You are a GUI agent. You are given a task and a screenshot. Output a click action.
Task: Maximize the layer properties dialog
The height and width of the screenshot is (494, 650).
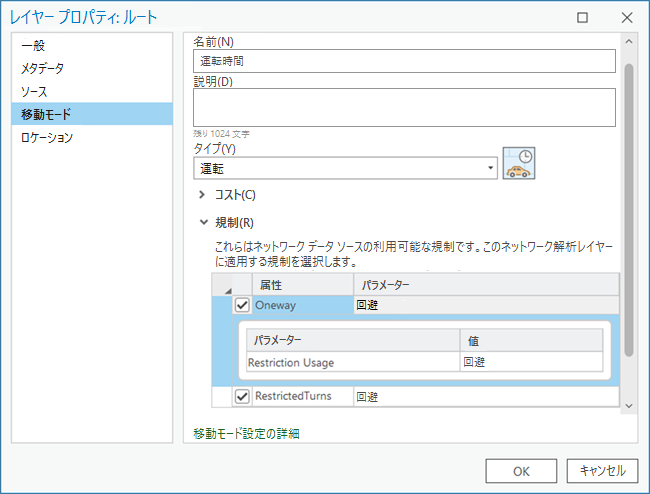pyautogui.click(x=582, y=18)
